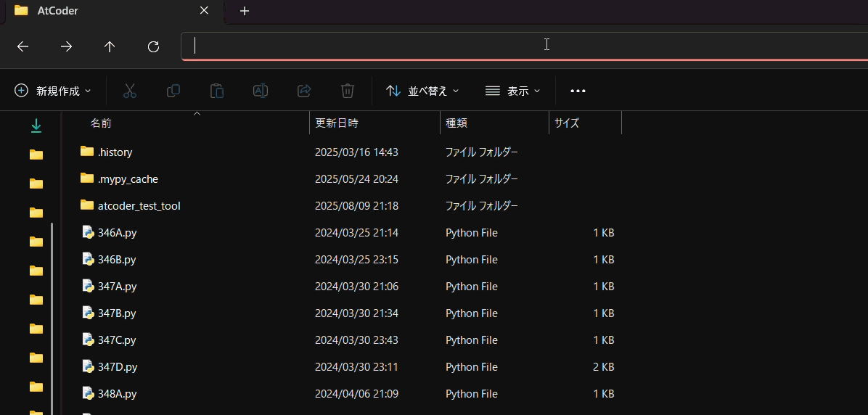Click the Python icon of 347B.py
The width and height of the screenshot is (868, 415).
[88, 313]
